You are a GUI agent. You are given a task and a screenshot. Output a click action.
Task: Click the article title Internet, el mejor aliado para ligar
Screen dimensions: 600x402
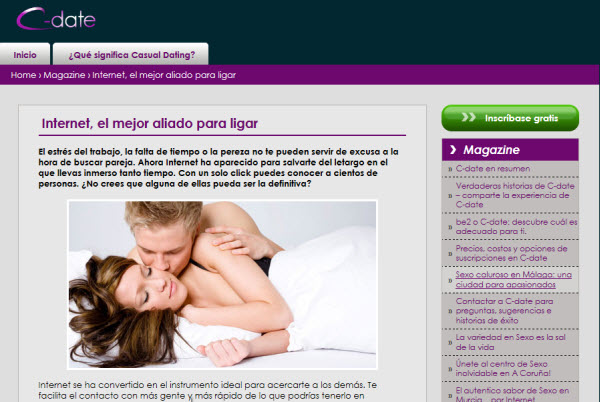click(x=150, y=124)
